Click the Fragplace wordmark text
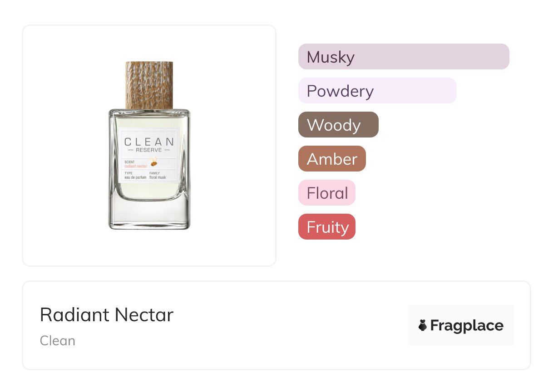This screenshot has height=392, width=553. tap(466, 325)
